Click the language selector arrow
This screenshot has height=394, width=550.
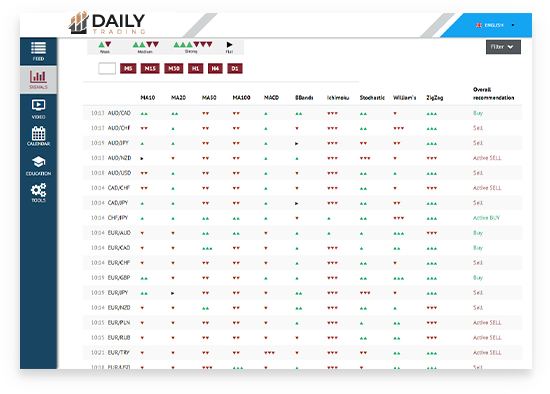click(x=513, y=25)
